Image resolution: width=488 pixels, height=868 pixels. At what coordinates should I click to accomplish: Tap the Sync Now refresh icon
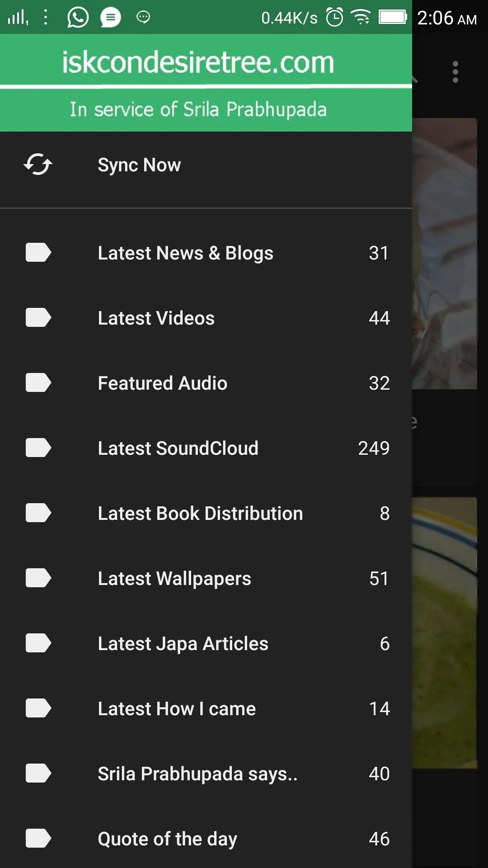[38, 165]
